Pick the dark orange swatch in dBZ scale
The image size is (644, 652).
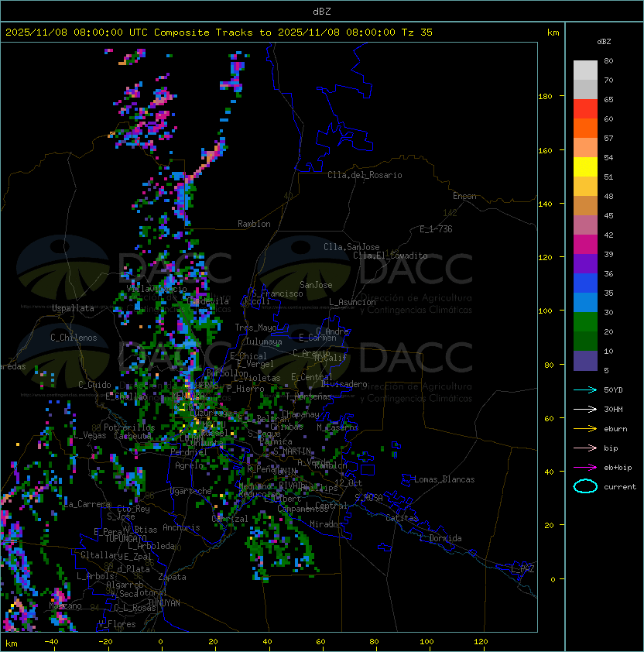585,128
